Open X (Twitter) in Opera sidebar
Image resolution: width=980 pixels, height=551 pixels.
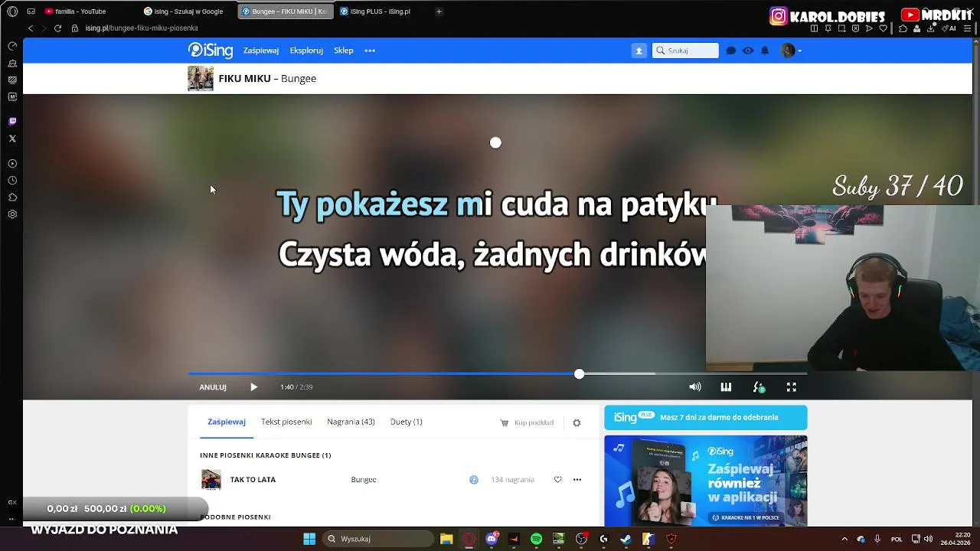12,139
